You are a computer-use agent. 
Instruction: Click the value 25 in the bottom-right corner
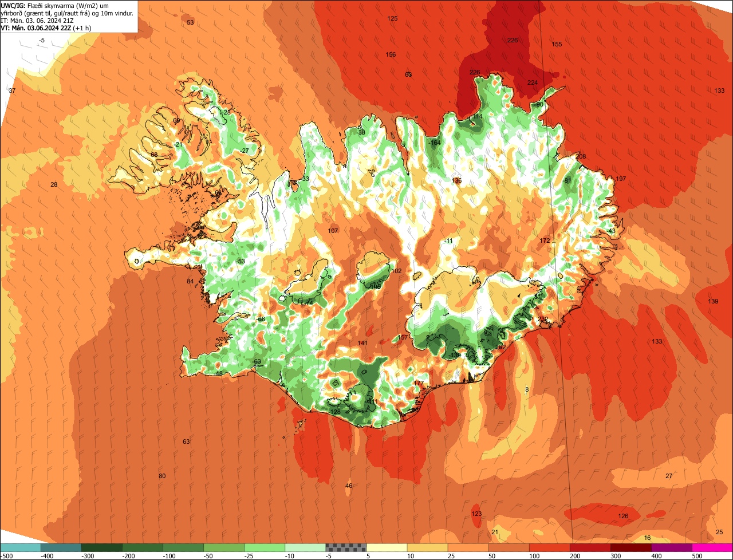[719, 532]
